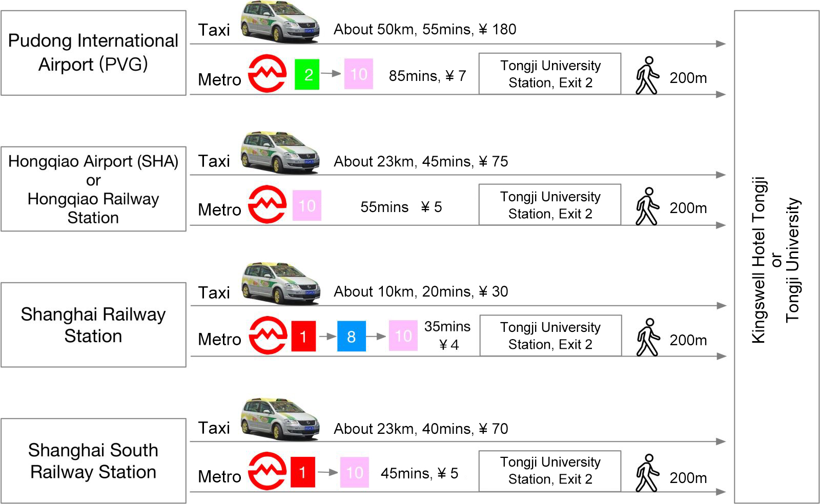Viewport: 820px width, 504px height.
Task: Click Hongqiao Airport (SHA) origin box
Action: coord(93,189)
